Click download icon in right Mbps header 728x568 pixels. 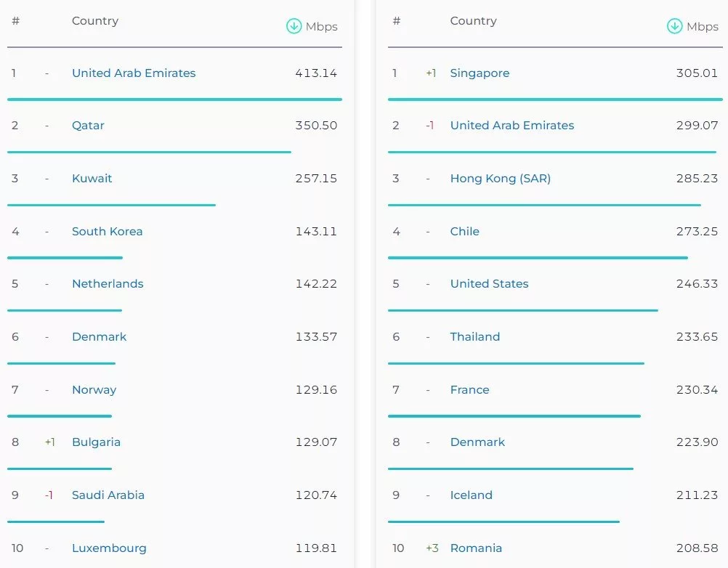(674, 27)
